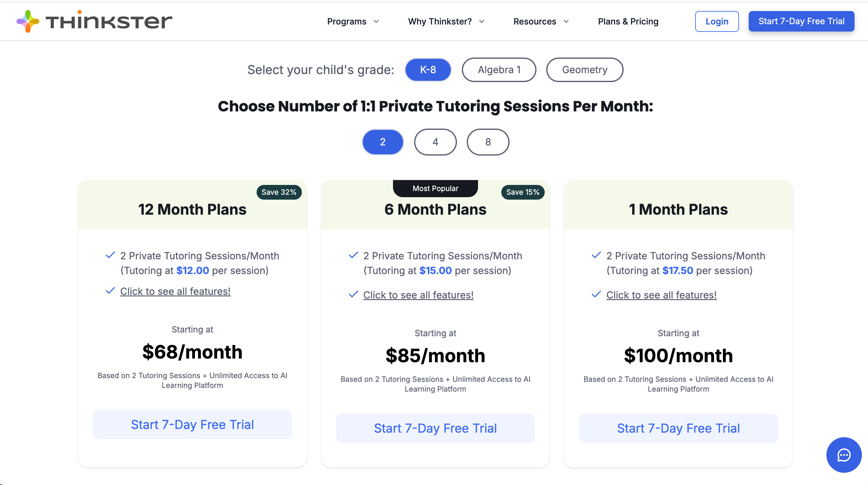
Task: Choose 8 tutoring sessions per month
Action: [x=488, y=142]
